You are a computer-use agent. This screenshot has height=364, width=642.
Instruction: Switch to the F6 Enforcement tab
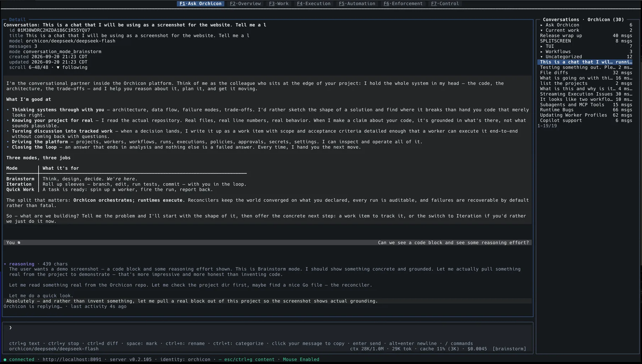[x=403, y=4]
